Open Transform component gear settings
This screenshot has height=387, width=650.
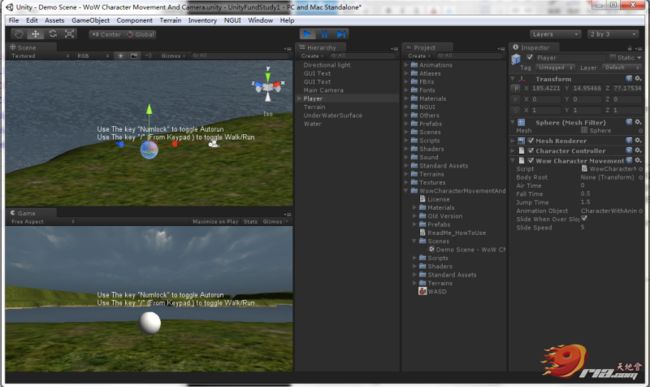(x=638, y=79)
